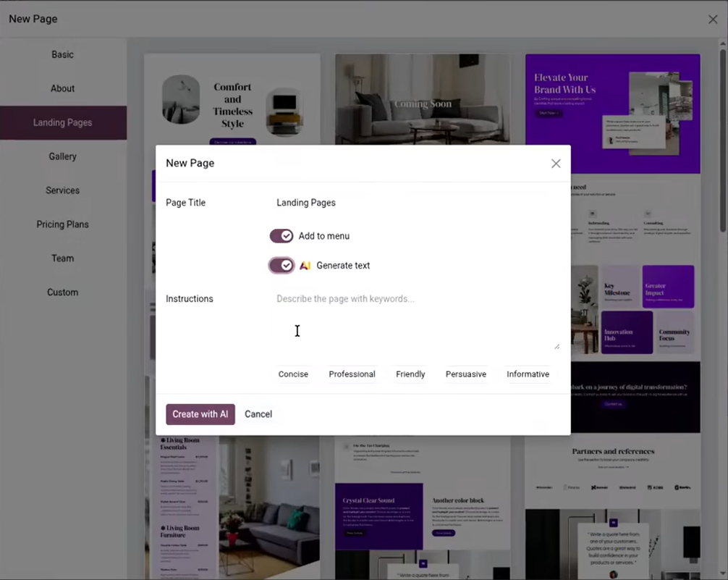Viewport: 728px width, 580px height.
Task: Toggle off the Add to menu switch
Action: tap(282, 235)
